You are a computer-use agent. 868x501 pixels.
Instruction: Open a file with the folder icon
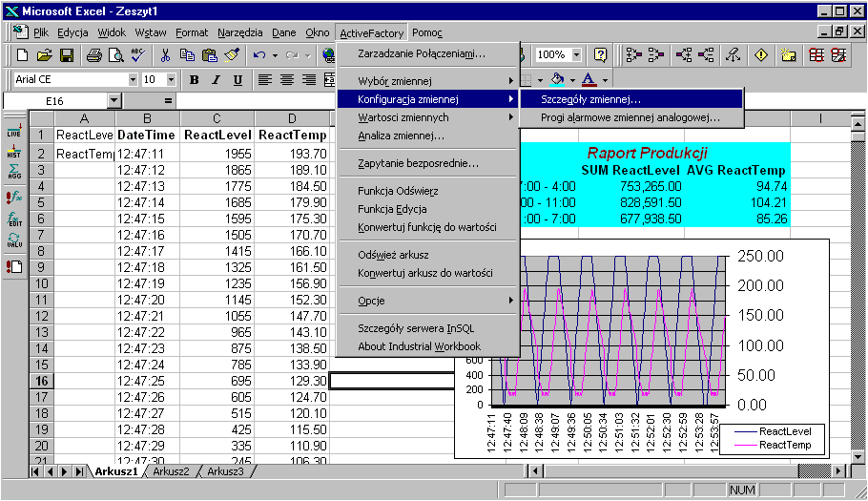tap(44, 54)
